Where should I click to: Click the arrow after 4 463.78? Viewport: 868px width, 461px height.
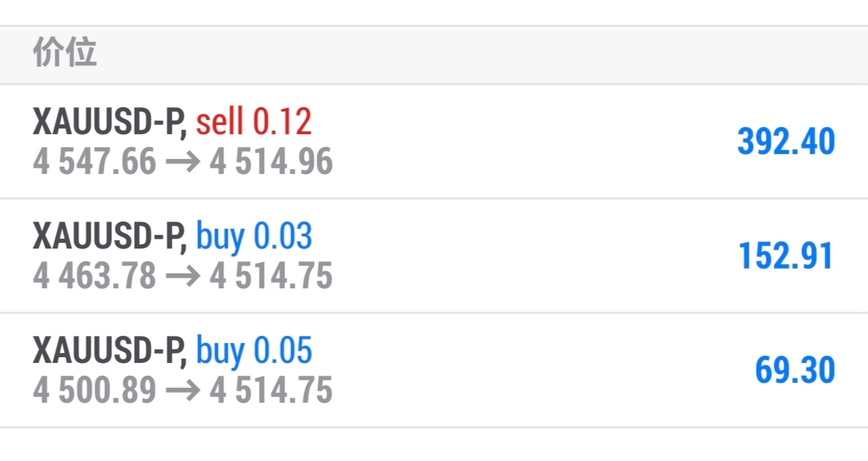[x=182, y=277]
